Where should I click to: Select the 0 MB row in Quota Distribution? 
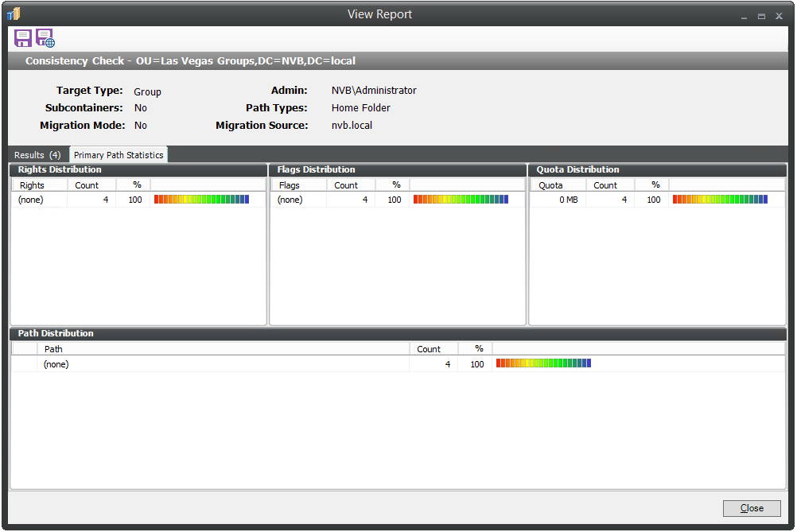click(657, 200)
